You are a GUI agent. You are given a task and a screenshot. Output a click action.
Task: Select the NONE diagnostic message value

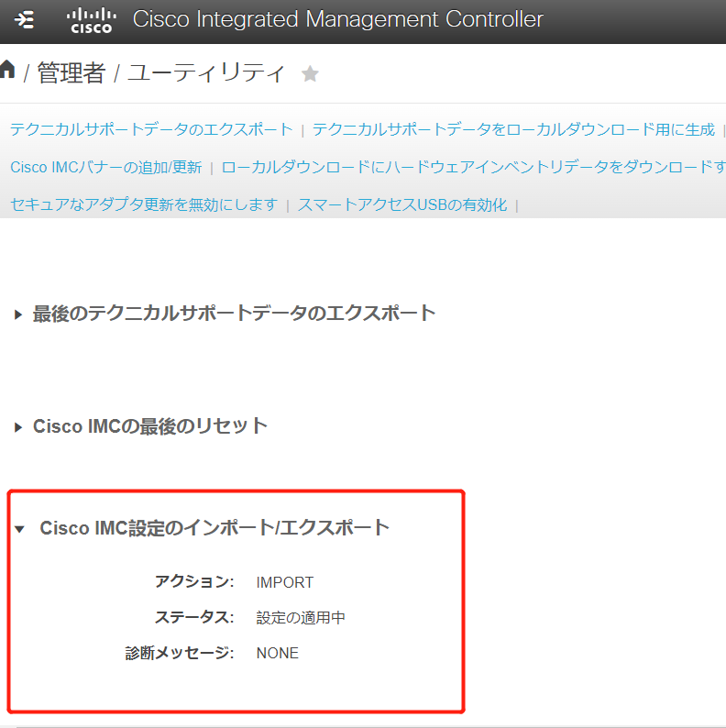click(277, 653)
